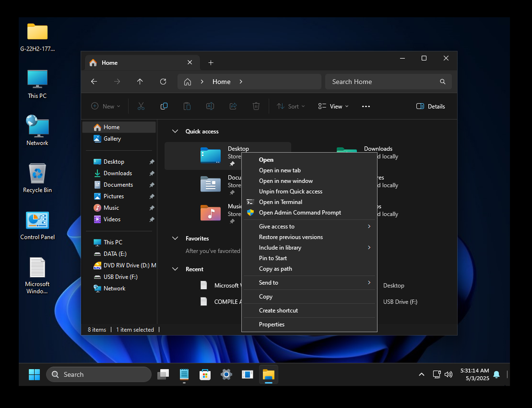
Task: Unpin Desktop via its sidebar pin icon
Action: click(x=152, y=162)
